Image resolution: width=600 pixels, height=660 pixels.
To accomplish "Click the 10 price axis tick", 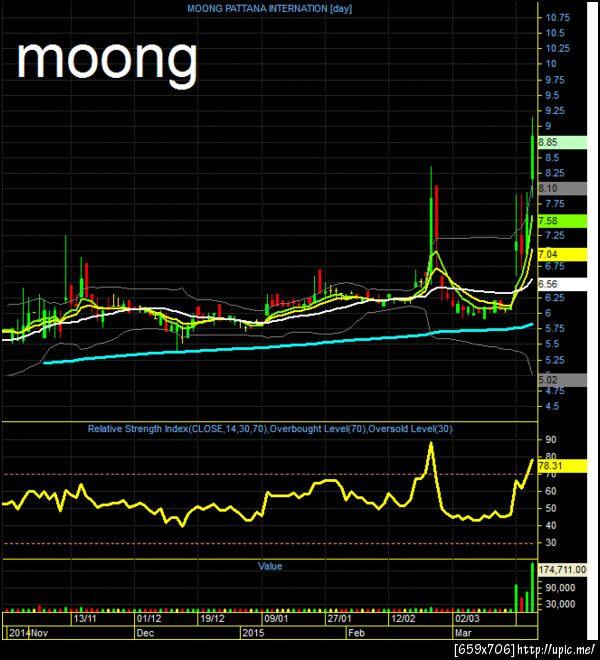I will click(551, 64).
